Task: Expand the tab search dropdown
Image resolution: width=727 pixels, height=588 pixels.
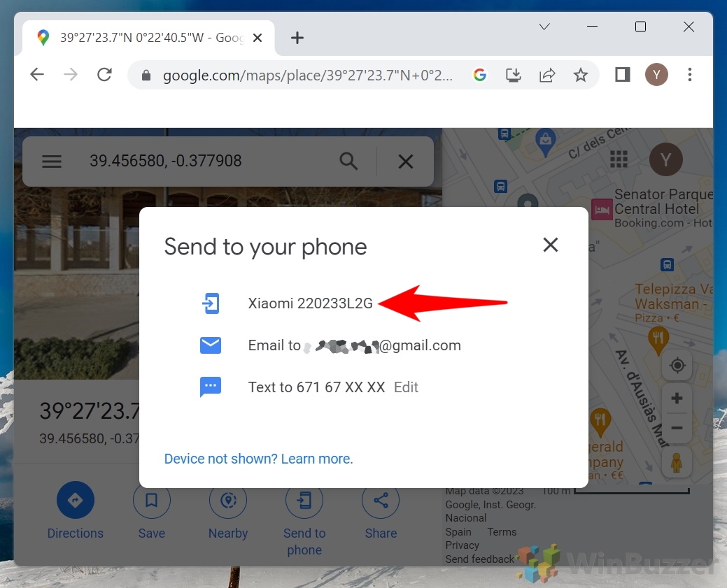Action: (x=544, y=27)
